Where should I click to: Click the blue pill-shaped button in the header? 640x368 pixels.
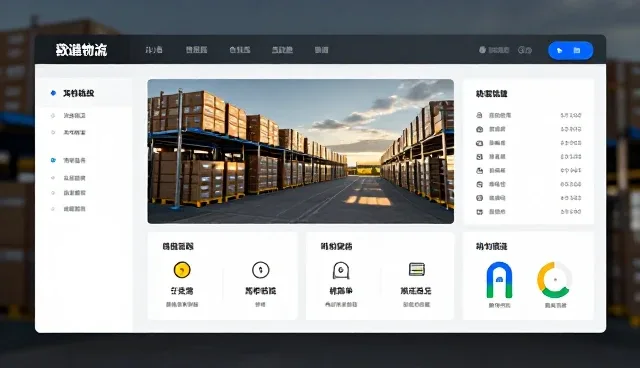pos(570,51)
